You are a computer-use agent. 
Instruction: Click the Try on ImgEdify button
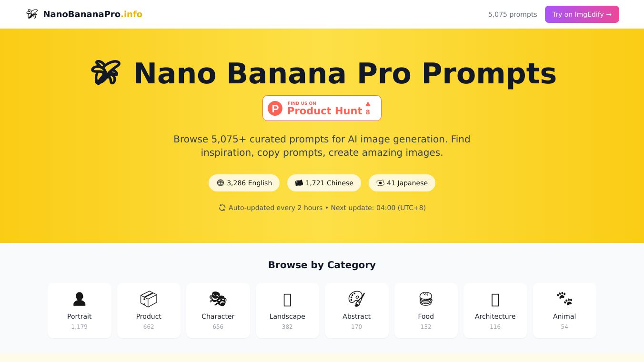582,14
